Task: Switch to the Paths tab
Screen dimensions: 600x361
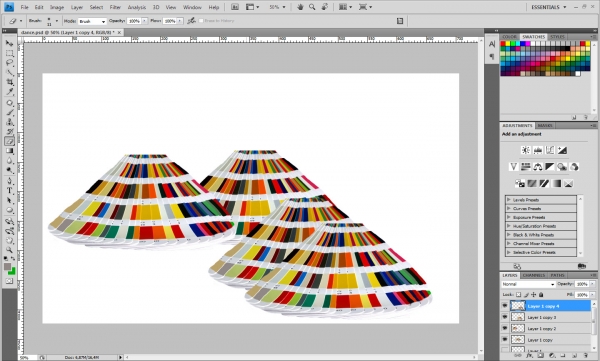Action: 557,275
